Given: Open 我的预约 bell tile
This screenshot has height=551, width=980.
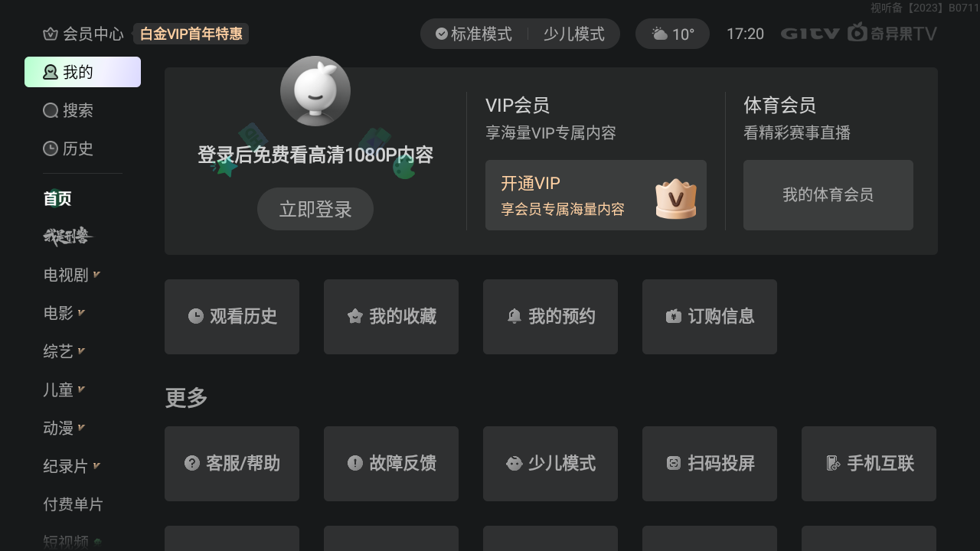Looking at the screenshot, I should [x=550, y=317].
